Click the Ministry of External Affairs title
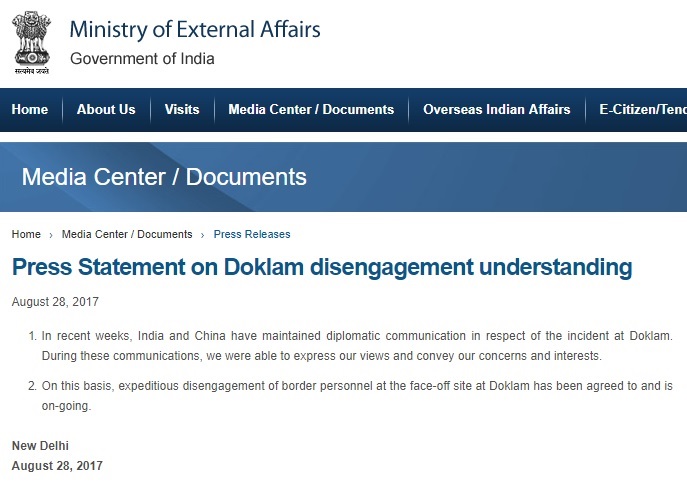 pyautogui.click(x=195, y=30)
